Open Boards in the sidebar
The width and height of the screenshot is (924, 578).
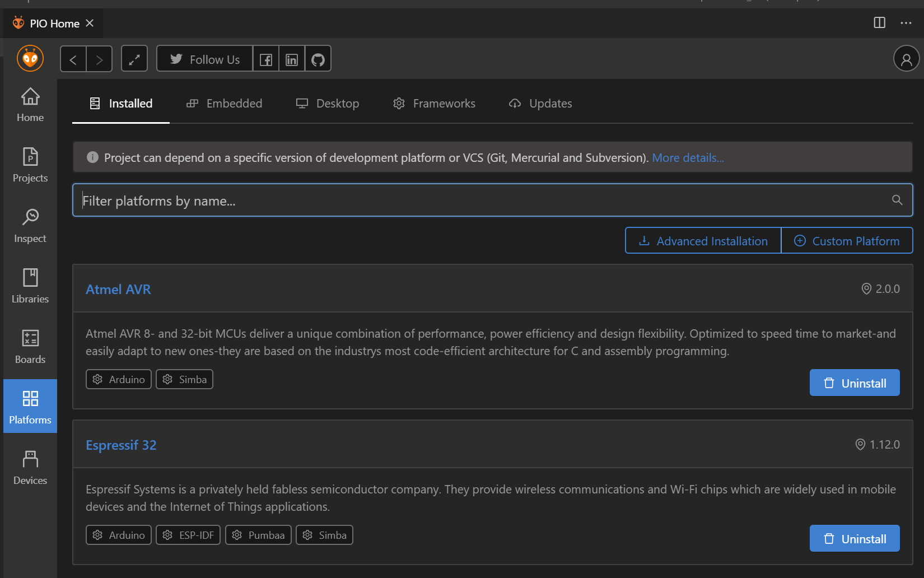[x=30, y=347]
